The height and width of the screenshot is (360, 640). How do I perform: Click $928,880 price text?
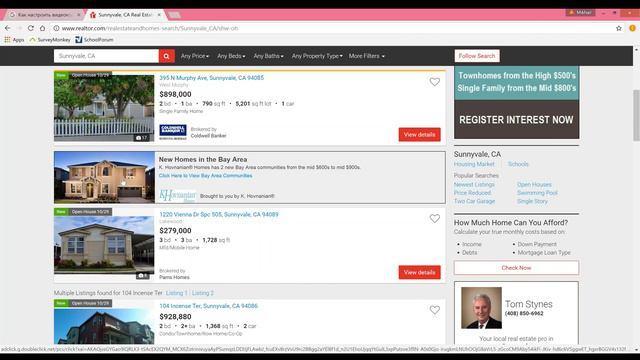click(175, 317)
